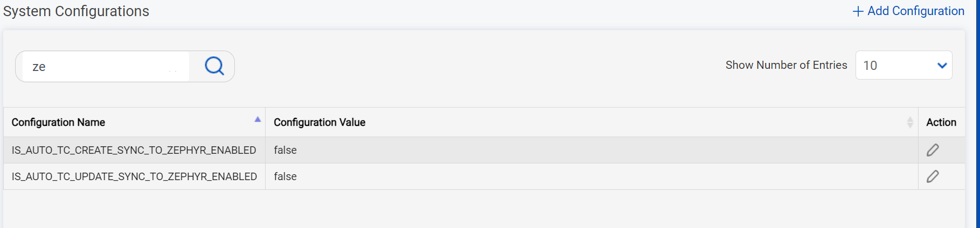The height and width of the screenshot is (228, 980).
Task: Click the Configuration Value sort arrows
Action: pos(910,122)
